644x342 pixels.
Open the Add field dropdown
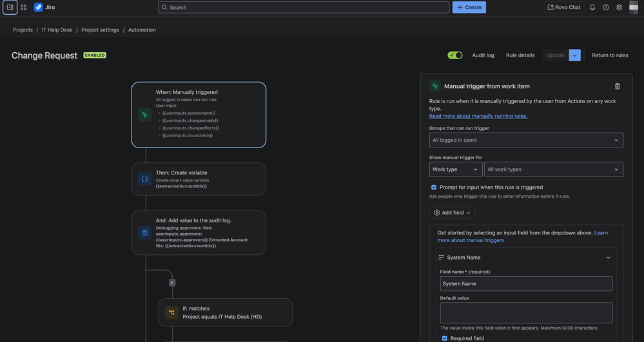[452, 213]
